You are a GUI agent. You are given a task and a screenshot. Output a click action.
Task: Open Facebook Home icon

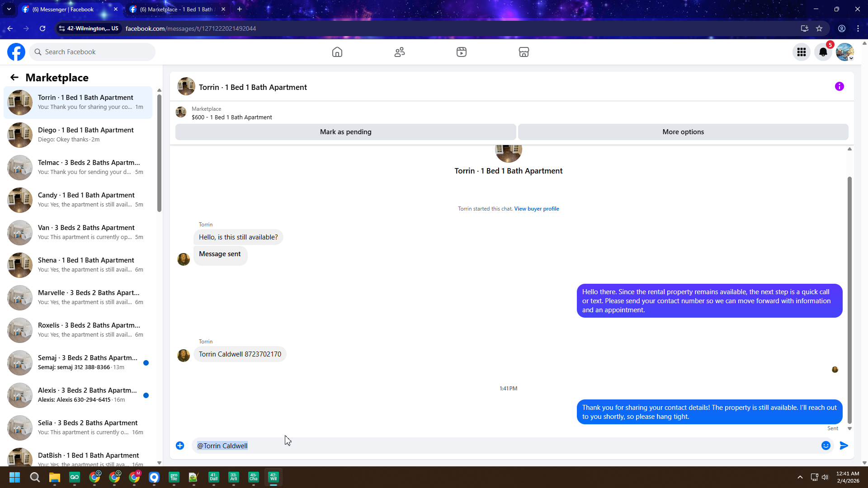tap(337, 52)
